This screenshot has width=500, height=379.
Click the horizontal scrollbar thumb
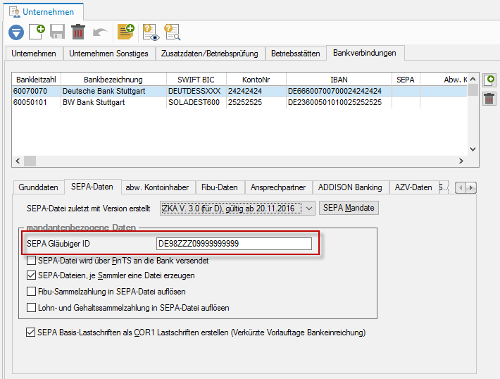[30, 161]
